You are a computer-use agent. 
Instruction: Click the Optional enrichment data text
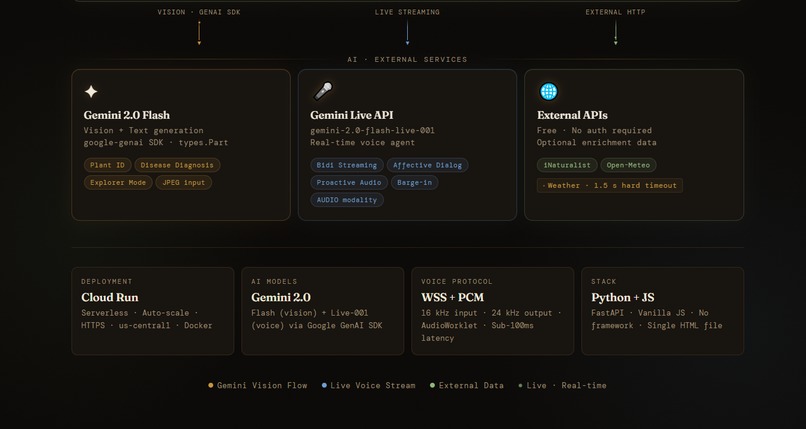597,142
